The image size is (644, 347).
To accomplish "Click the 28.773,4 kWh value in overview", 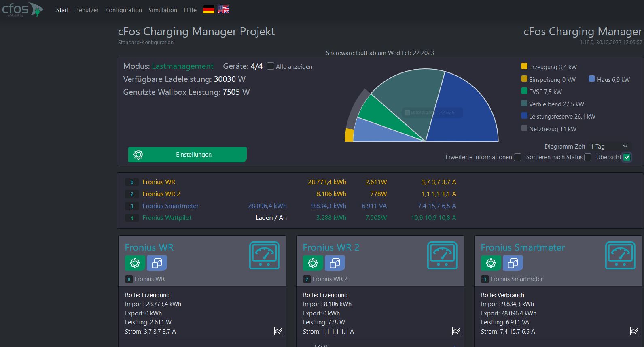I will pos(327,182).
